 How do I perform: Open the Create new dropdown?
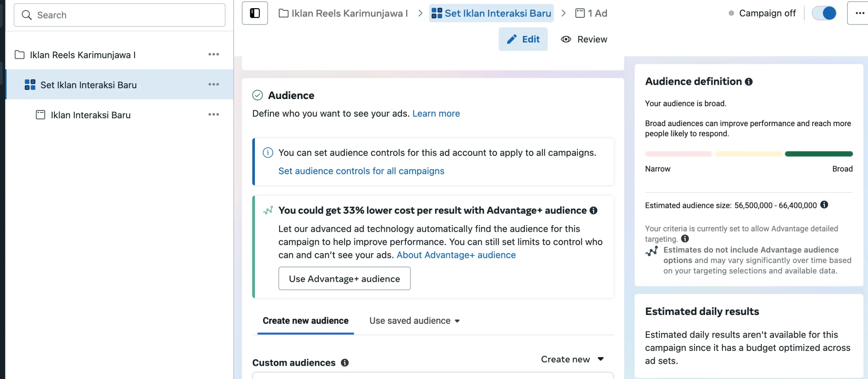point(572,359)
